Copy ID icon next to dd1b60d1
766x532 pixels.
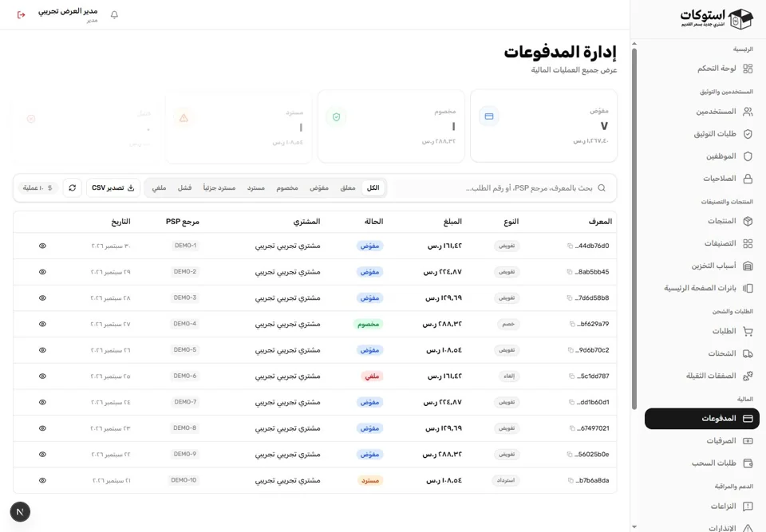[571, 402]
